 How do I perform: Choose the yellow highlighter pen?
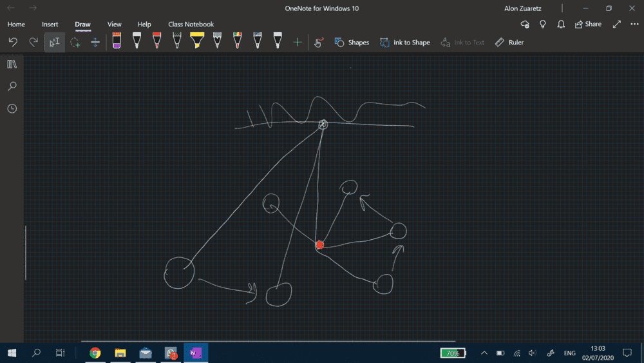tap(197, 41)
